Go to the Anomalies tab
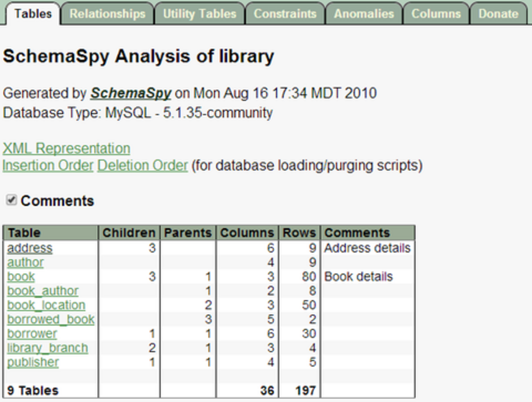 [364, 13]
